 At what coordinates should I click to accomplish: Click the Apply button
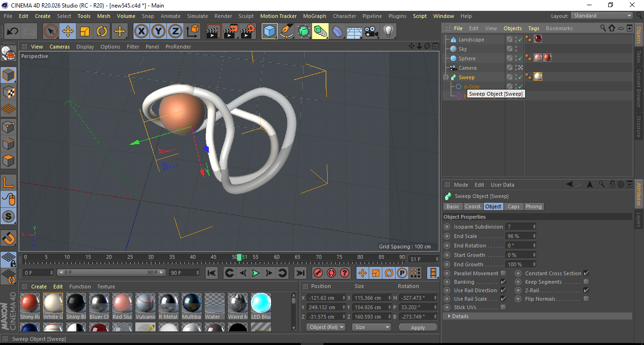tap(418, 328)
